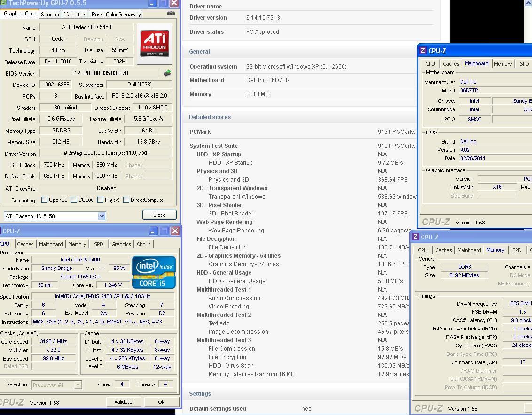Click CPU tab in CPU-Z Mainboard window
Viewport: 532px width, 415px height.
coord(430,64)
